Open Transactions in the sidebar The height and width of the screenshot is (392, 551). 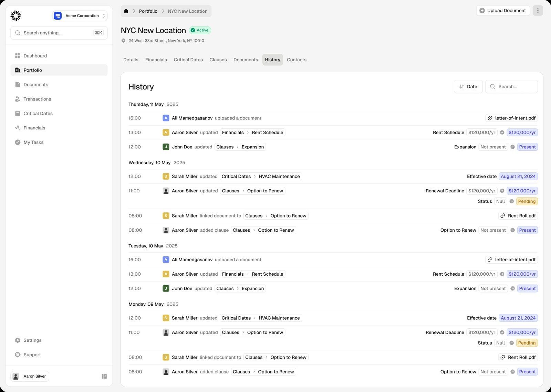(x=59, y=99)
